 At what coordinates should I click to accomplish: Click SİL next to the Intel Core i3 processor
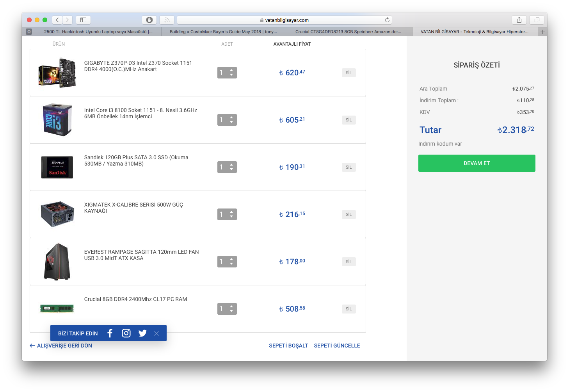(x=349, y=120)
